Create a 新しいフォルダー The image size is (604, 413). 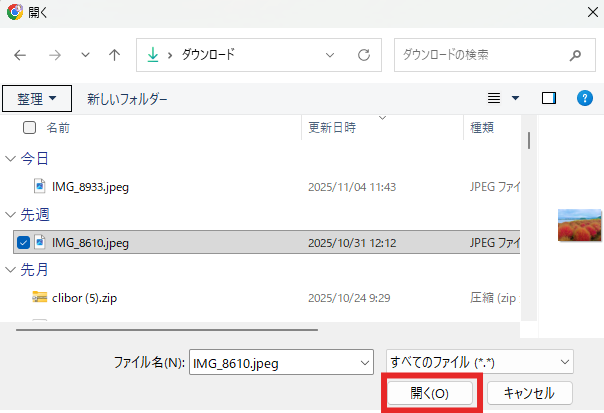[127, 99]
